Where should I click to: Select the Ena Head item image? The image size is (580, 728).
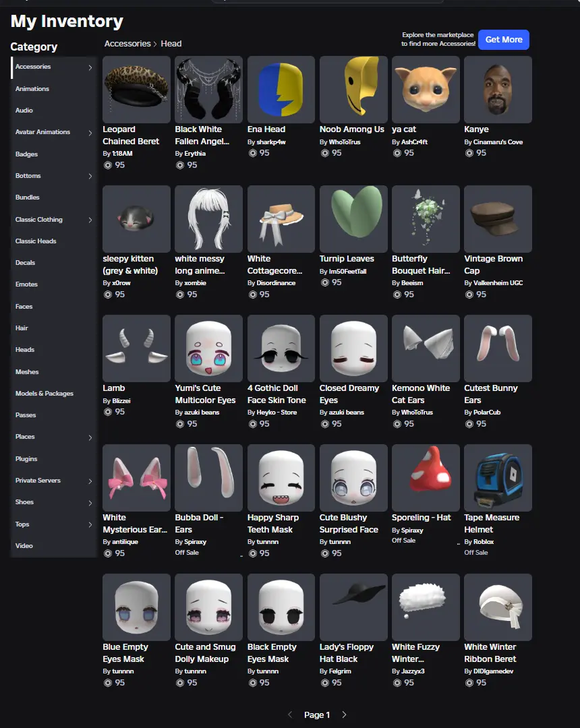[281, 90]
